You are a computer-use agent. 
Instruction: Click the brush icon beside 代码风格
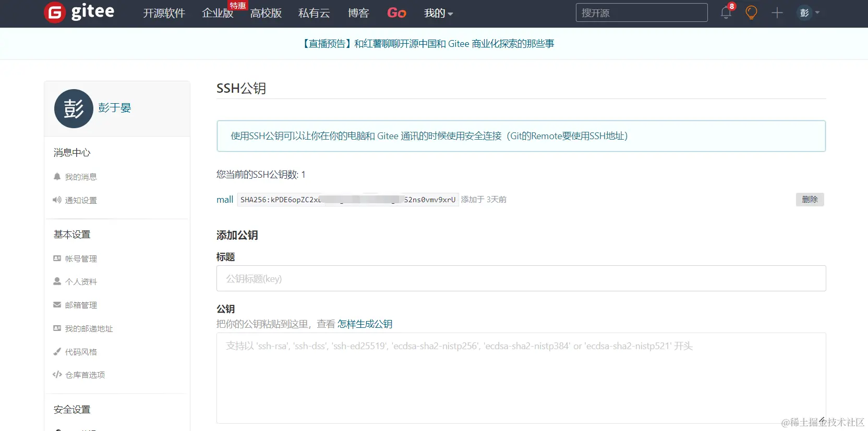click(x=57, y=352)
